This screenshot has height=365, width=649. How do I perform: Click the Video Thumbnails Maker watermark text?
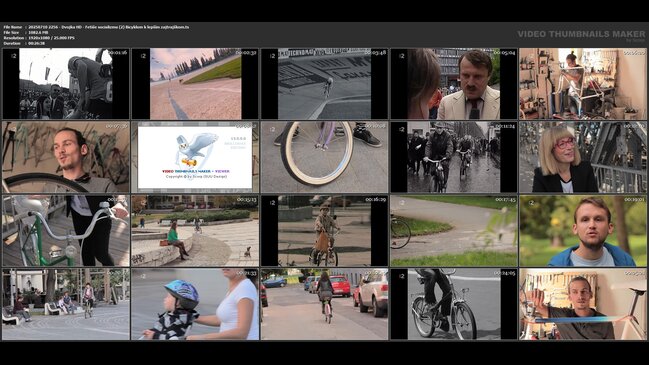(581, 34)
